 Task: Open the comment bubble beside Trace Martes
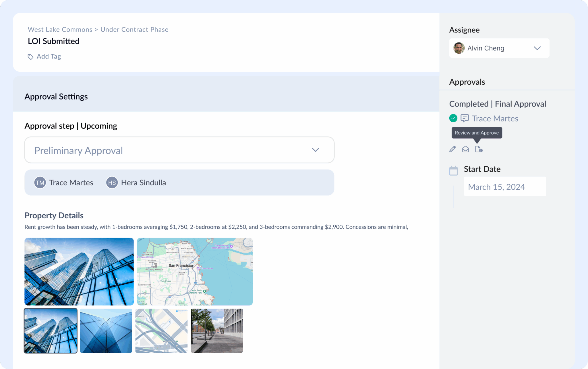(465, 118)
